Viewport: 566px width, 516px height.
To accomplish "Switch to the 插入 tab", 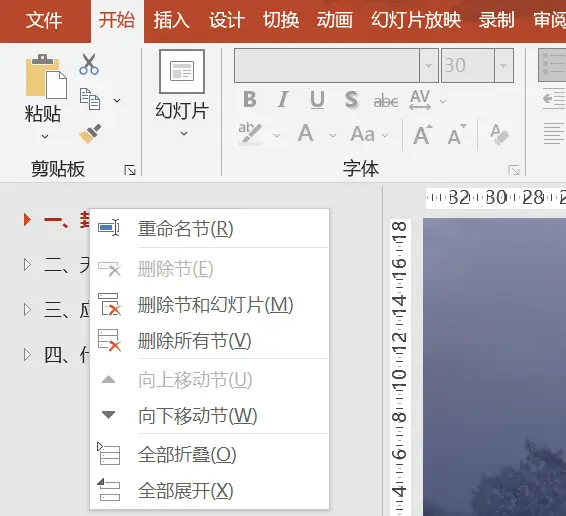I will point(171,20).
